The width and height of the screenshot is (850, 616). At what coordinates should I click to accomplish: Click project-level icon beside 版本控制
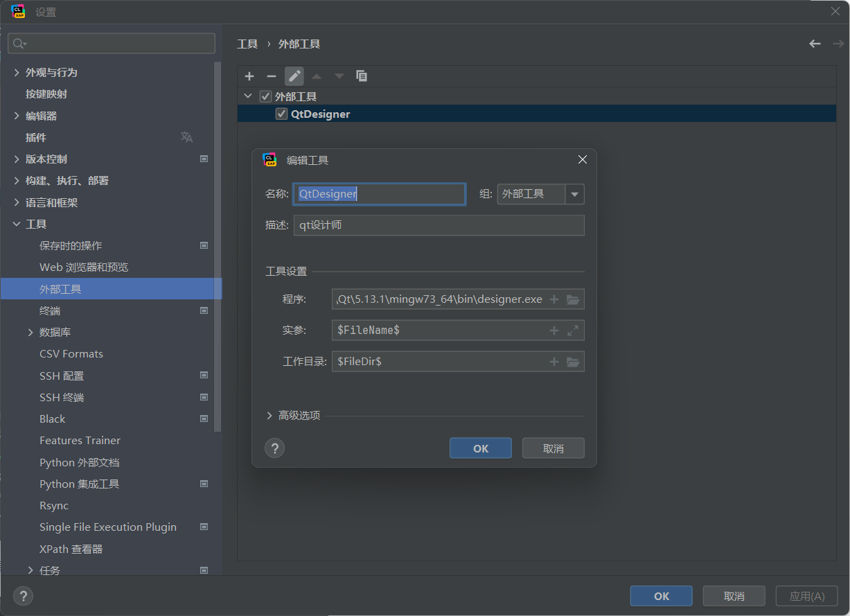coord(204,159)
